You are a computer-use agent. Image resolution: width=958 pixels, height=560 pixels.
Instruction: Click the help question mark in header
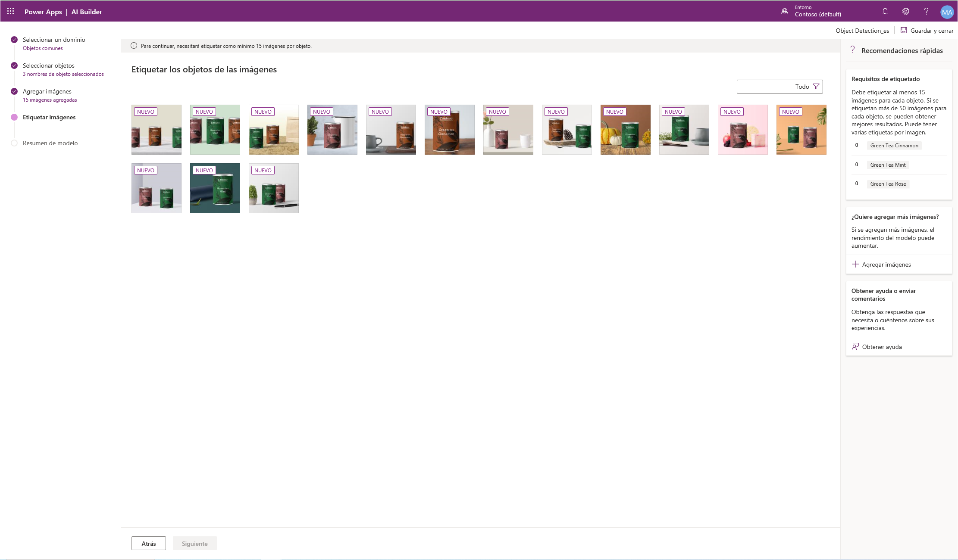coord(926,12)
